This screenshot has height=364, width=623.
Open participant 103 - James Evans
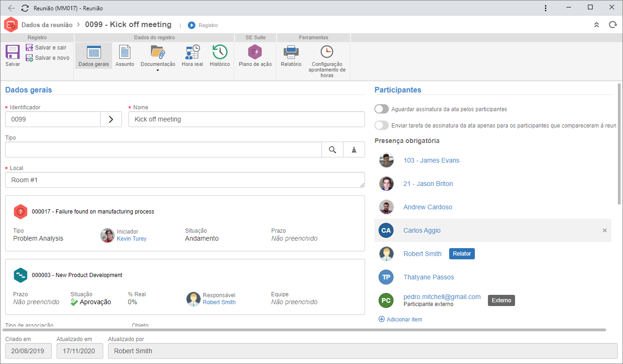(x=431, y=160)
